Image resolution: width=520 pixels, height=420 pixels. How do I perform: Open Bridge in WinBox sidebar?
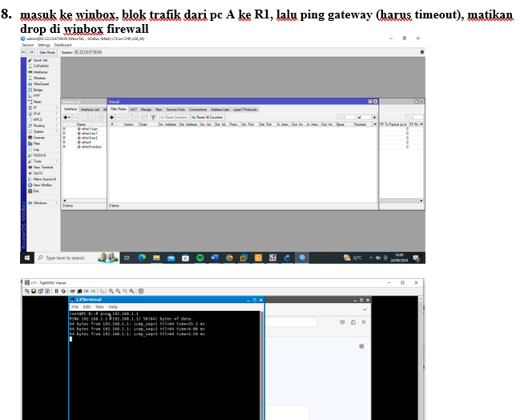pos(35,90)
